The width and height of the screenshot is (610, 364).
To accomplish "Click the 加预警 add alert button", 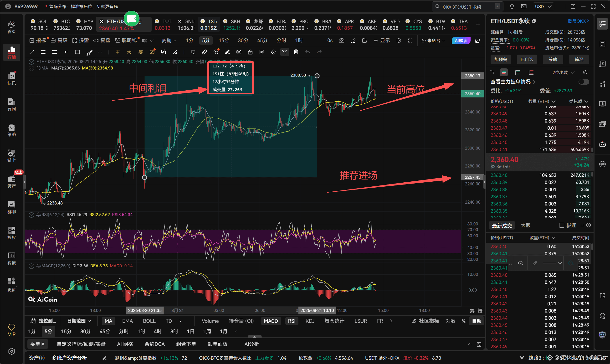I will click(501, 59).
